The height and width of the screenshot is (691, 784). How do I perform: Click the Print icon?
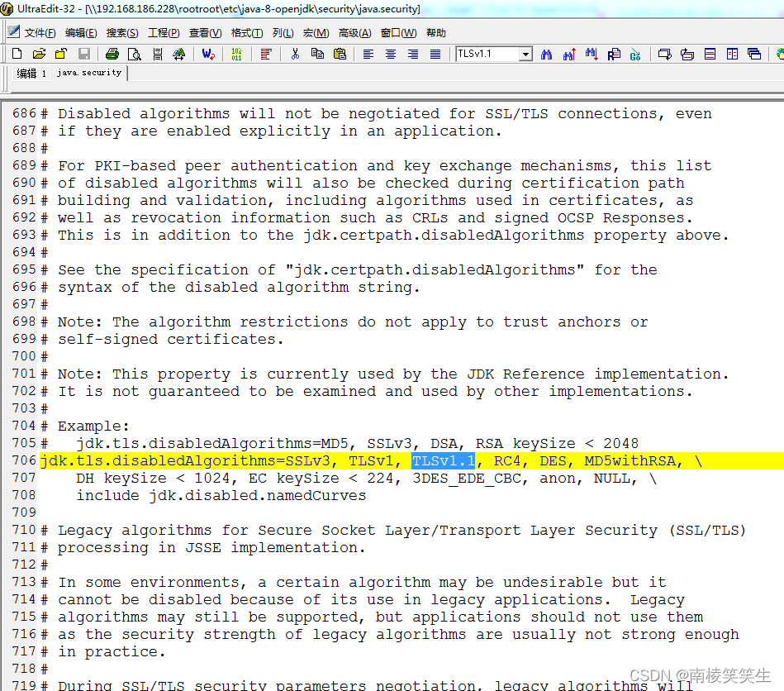click(x=112, y=54)
